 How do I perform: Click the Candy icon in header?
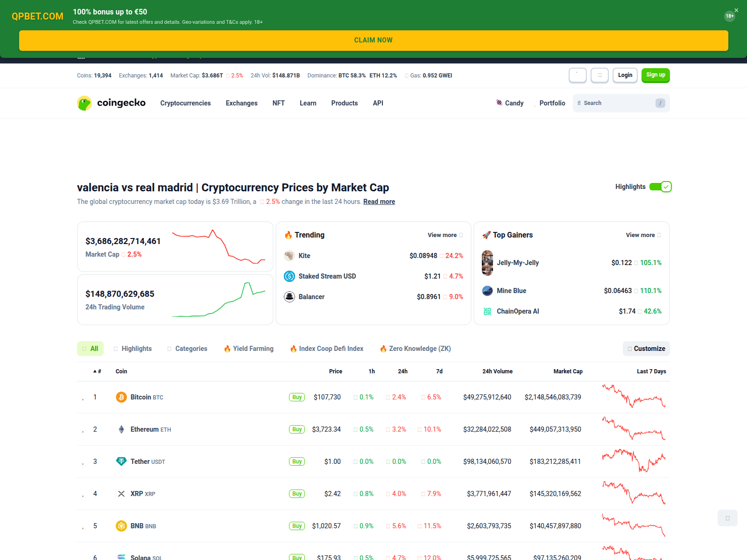[499, 103]
